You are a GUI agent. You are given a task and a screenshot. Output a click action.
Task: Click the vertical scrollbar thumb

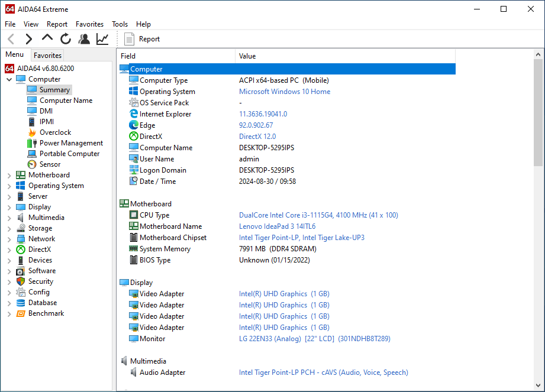[x=538, y=113]
